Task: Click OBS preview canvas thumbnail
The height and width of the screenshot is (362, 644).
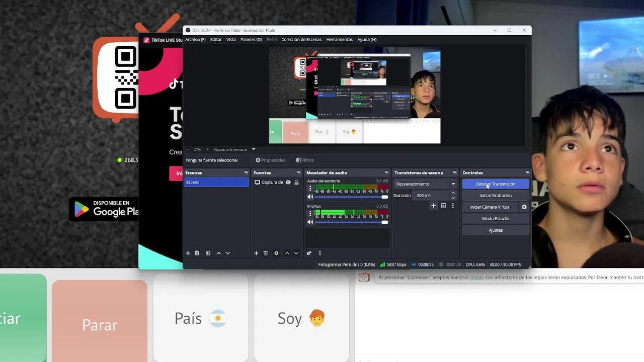Action: [355, 96]
